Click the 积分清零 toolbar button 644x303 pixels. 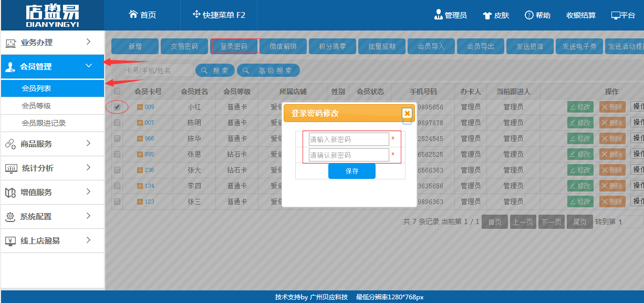(x=332, y=46)
